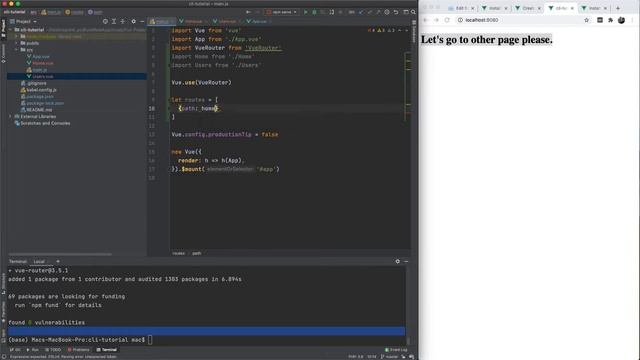This screenshot has width=640, height=360.
Task: Click the Debug bug icon in toolbar
Action: point(314,12)
